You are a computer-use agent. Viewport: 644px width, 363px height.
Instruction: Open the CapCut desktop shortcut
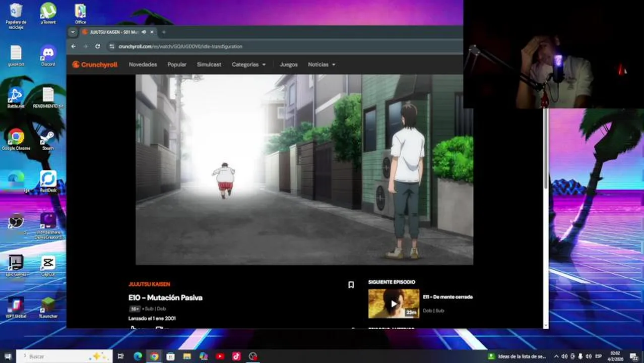[x=48, y=266]
